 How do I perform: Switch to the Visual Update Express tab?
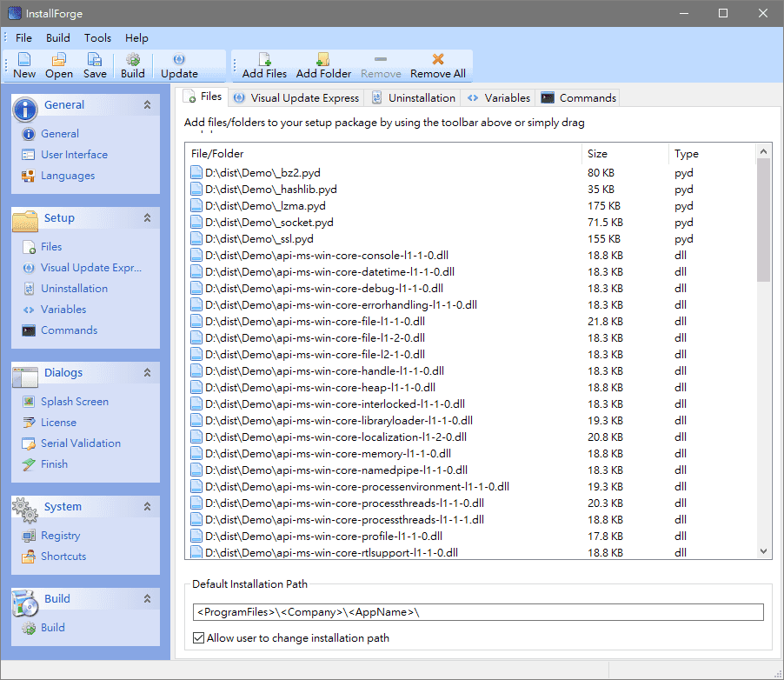(x=296, y=98)
